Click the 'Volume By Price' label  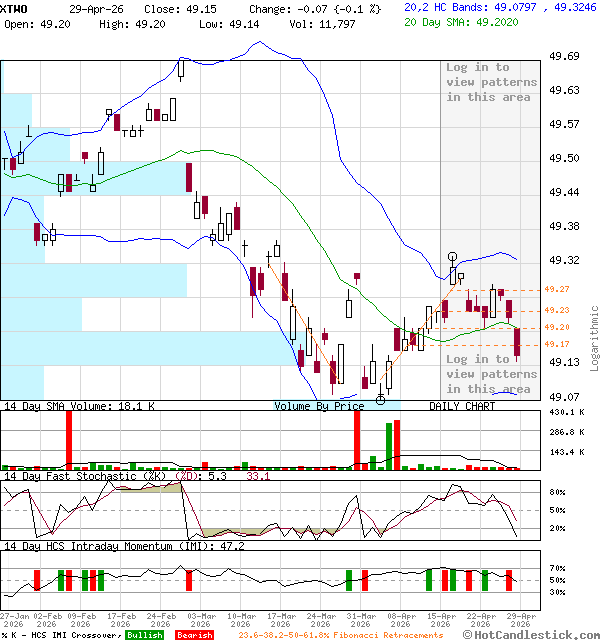pos(320,407)
